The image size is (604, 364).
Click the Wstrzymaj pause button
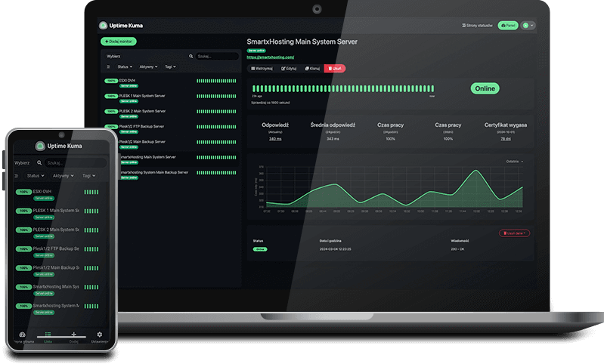pyautogui.click(x=262, y=69)
